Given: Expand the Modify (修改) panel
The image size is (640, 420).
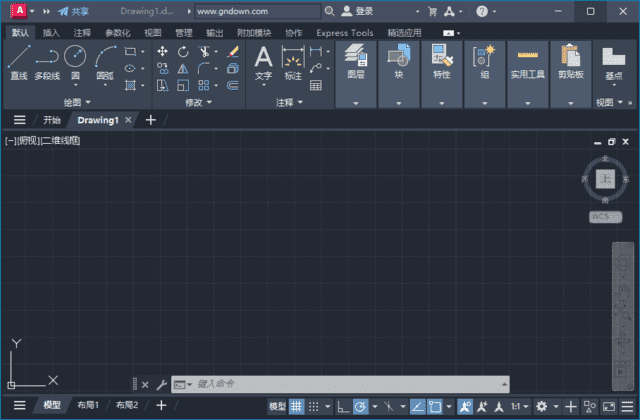Looking at the screenshot, I should coord(198,102).
